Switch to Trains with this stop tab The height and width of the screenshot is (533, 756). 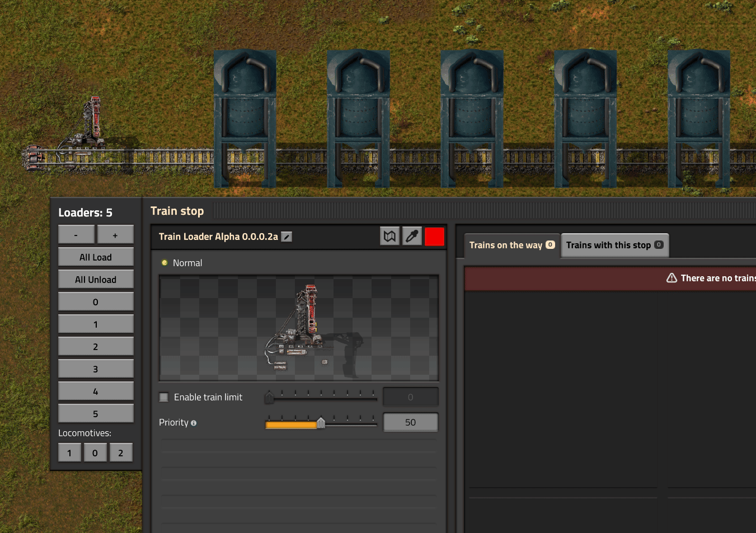pos(614,245)
